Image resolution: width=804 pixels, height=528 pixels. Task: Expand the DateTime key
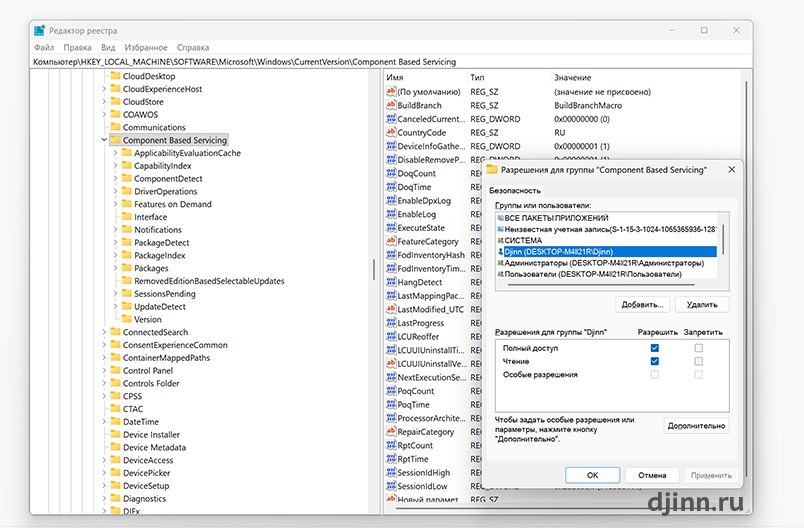coord(104,422)
